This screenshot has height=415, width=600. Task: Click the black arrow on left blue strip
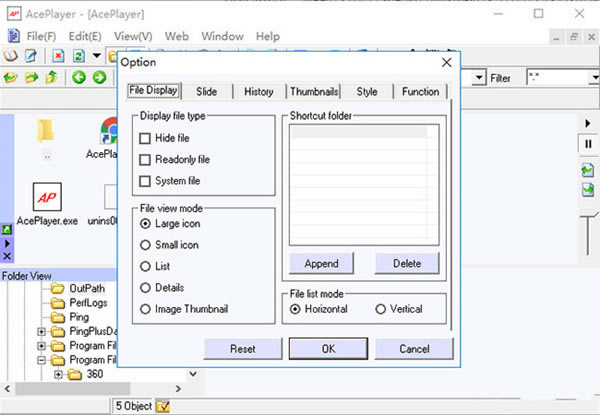click(7, 243)
